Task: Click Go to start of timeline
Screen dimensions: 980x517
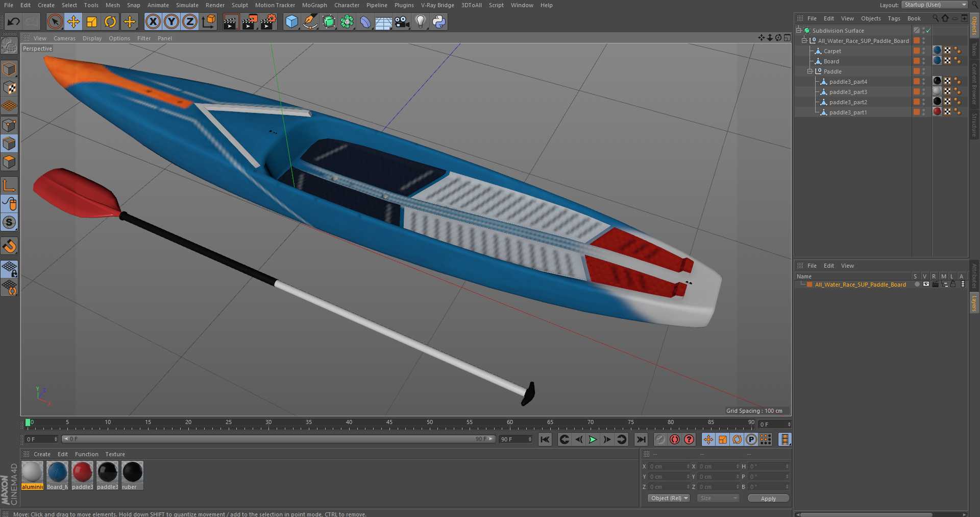Action: tap(545, 439)
